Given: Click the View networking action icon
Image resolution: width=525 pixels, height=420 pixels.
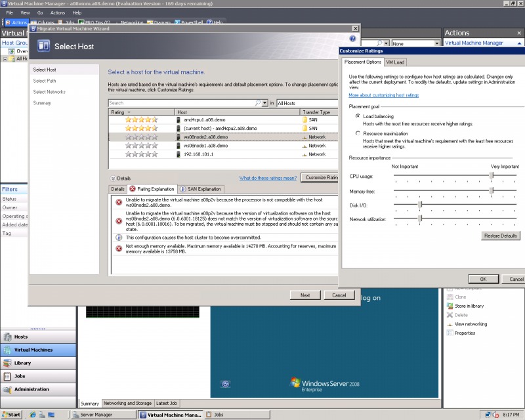Looking at the screenshot, I should tap(450, 324).
